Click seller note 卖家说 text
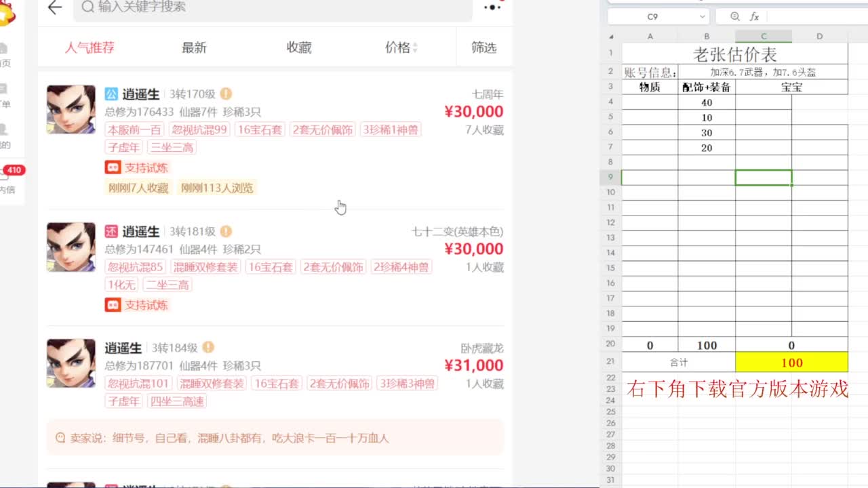This screenshot has height=488, width=868. [x=230, y=438]
